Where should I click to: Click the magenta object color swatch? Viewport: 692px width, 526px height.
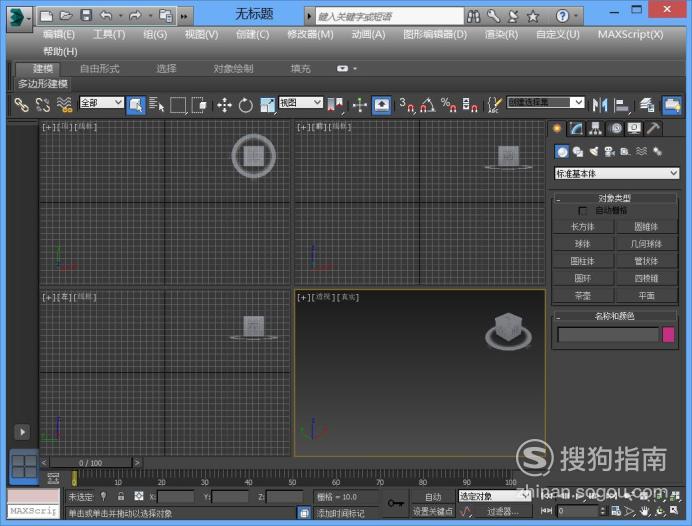click(x=668, y=335)
